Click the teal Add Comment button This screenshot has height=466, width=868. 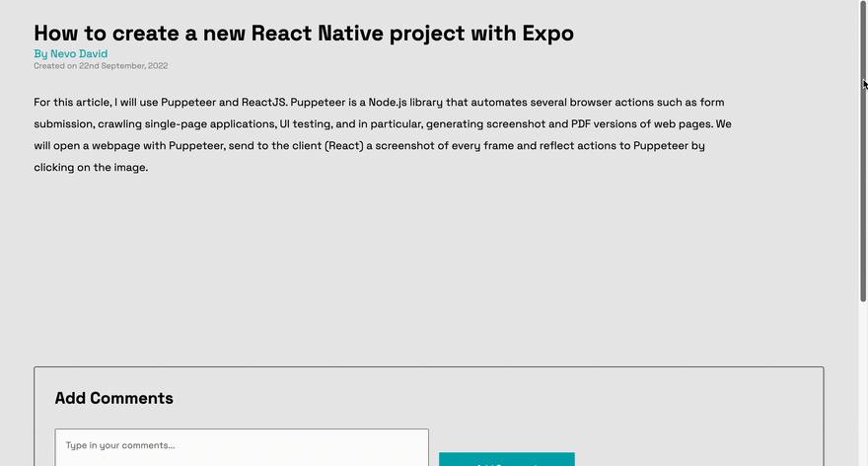507,459
